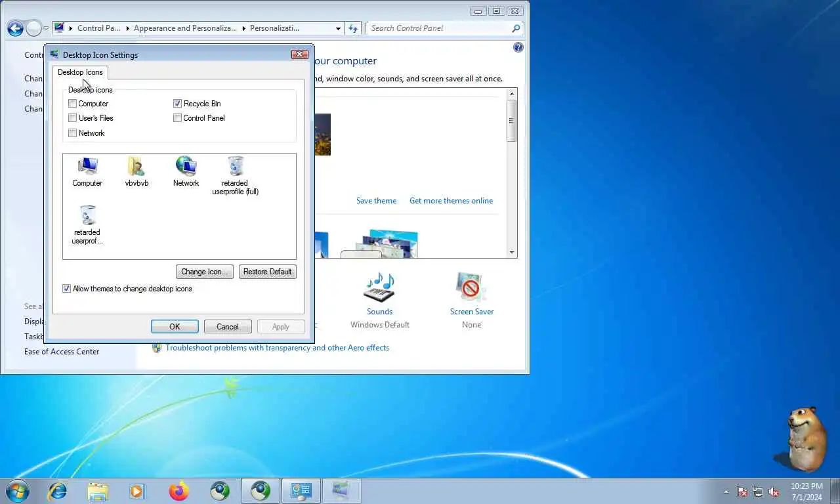
Task: Click the Change Icon... button
Action: point(205,272)
